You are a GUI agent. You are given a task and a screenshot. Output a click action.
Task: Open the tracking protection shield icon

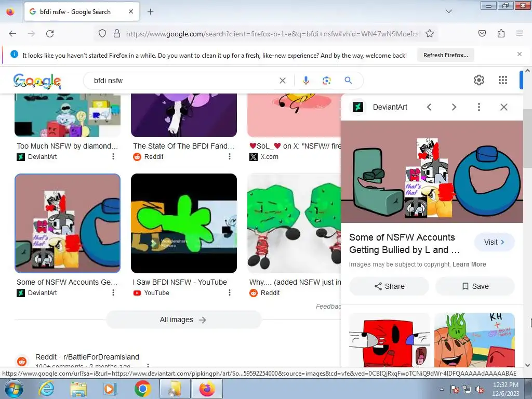pyautogui.click(x=102, y=34)
